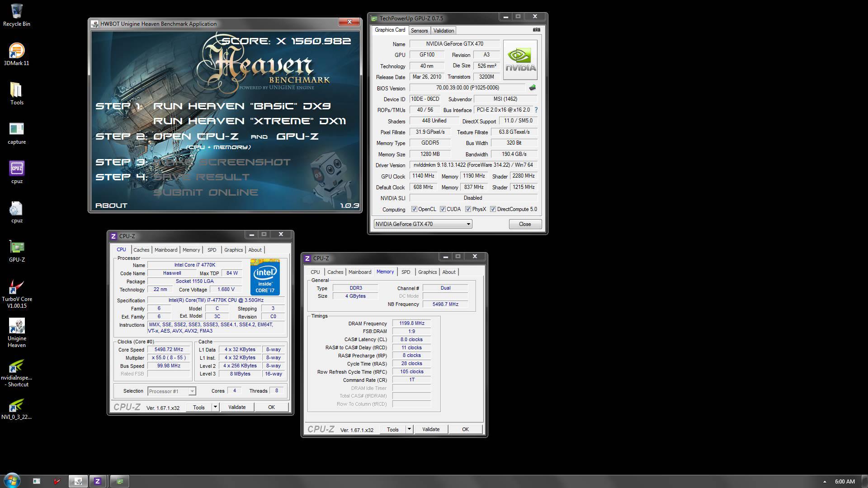868x488 pixels.
Task: Click Close button in GPU-Z
Action: pos(525,224)
